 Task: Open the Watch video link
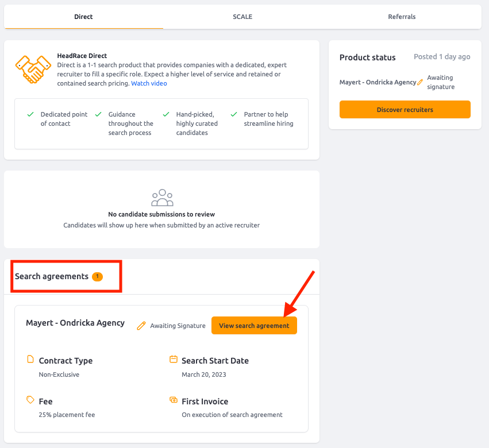click(149, 83)
